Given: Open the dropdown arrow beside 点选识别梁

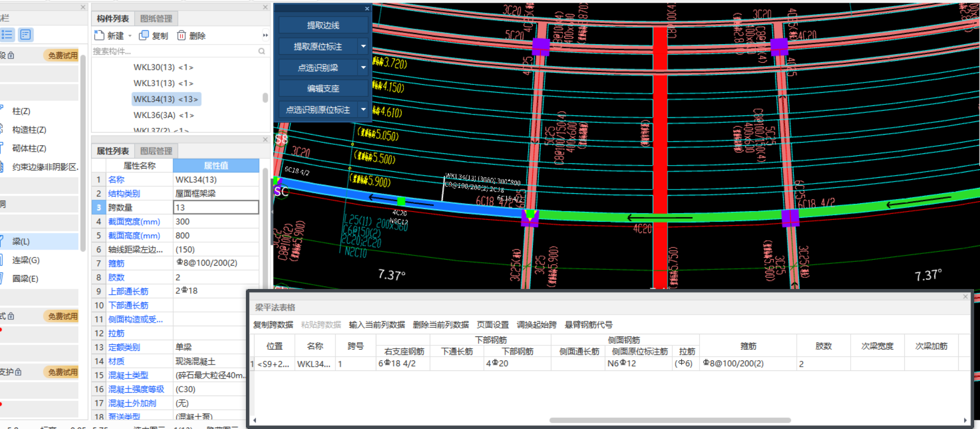Looking at the screenshot, I should [x=364, y=68].
